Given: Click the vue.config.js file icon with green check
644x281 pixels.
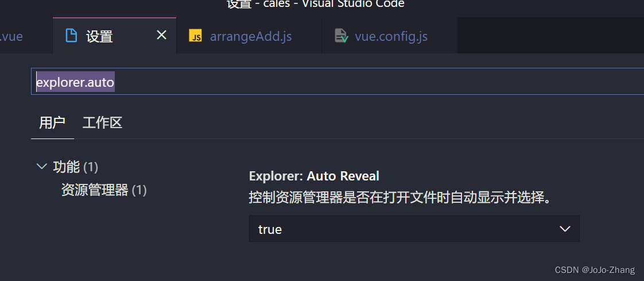Looking at the screenshot, I should point(342,36).
